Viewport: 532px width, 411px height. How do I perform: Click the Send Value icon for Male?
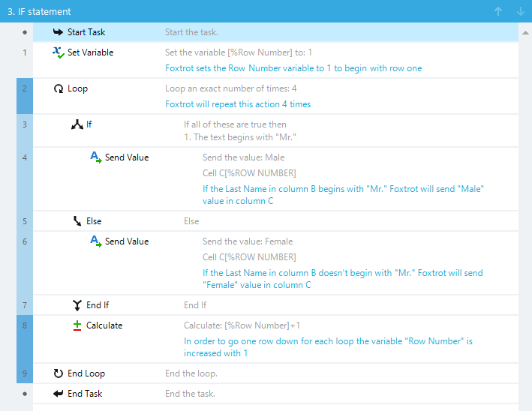pyautogui.click(x=96, y=157)
